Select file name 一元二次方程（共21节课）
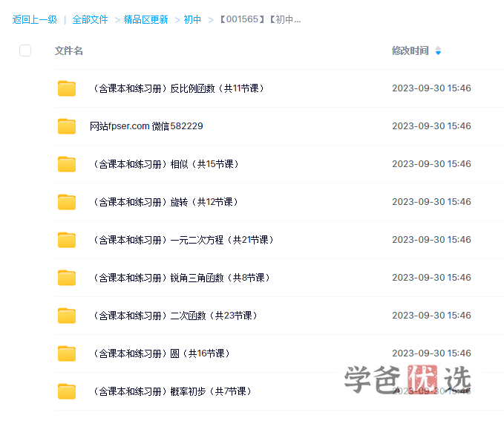504x424 pixels. point(183,240)
